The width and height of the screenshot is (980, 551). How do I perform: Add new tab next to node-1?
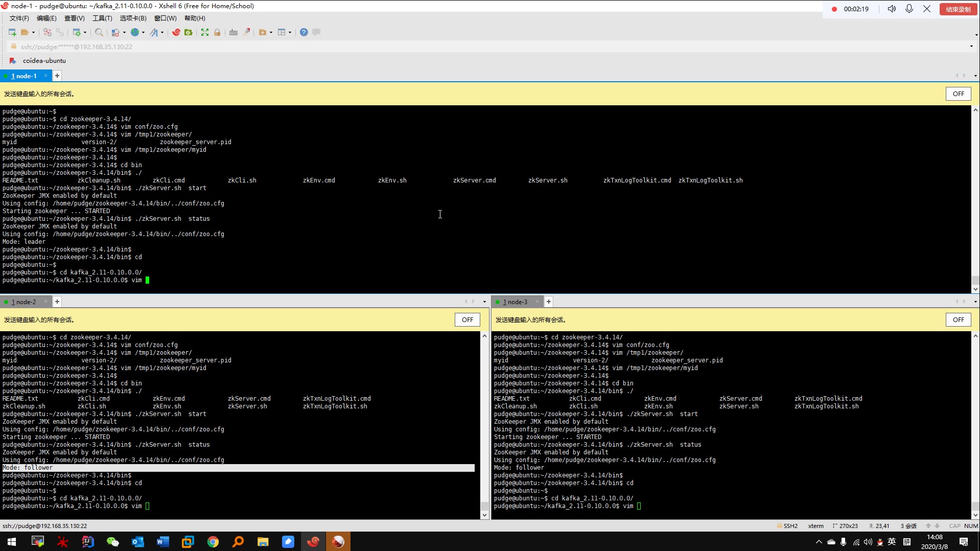pyautogui.click(x=57, y=76)
